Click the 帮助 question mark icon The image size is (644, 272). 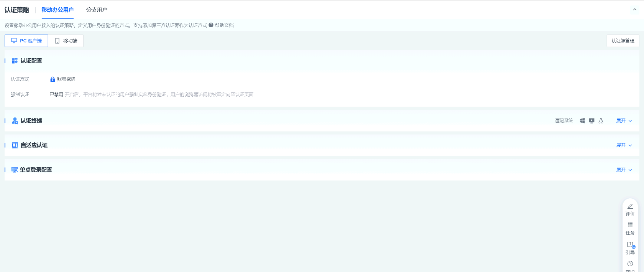630,264
